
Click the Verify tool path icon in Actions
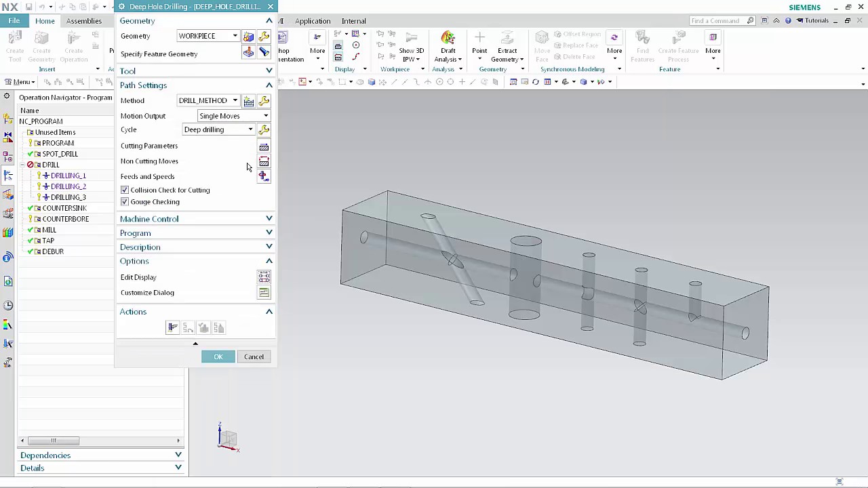coord(203,328)
